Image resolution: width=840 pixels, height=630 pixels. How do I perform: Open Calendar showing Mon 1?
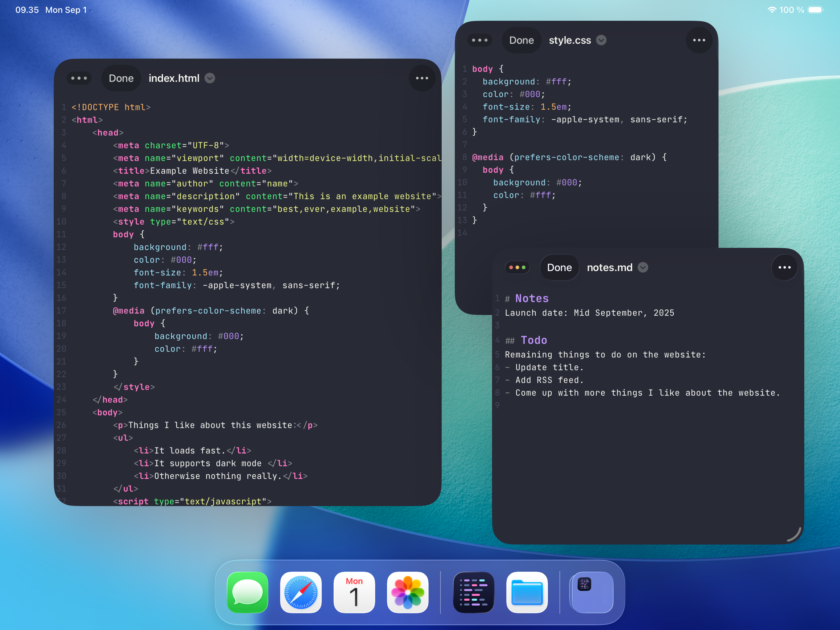point(354,592)
